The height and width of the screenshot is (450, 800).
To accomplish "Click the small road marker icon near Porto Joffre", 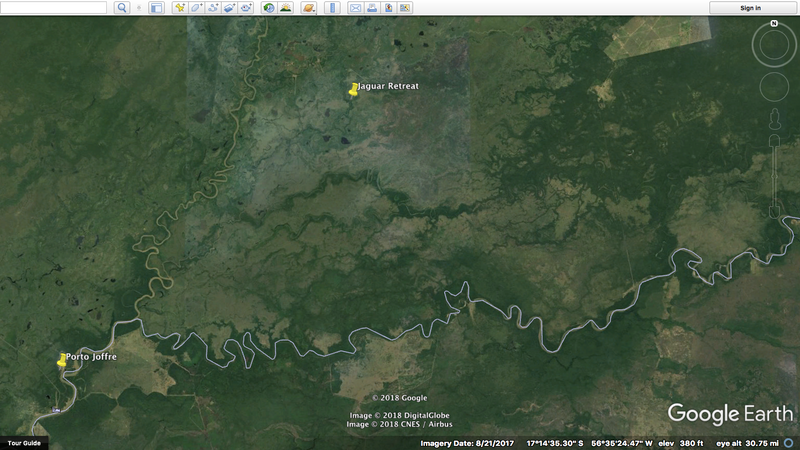I will 56,410.
